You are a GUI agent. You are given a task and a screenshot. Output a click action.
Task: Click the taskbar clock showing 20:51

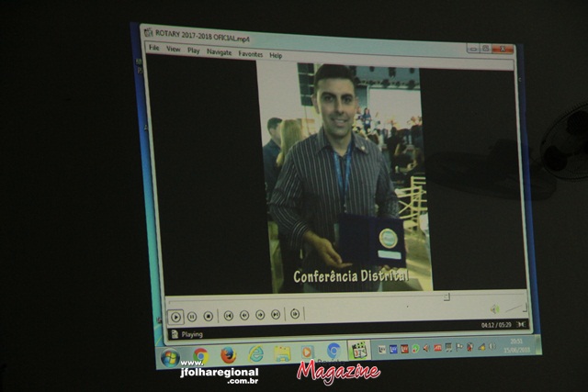click(516, 345)
